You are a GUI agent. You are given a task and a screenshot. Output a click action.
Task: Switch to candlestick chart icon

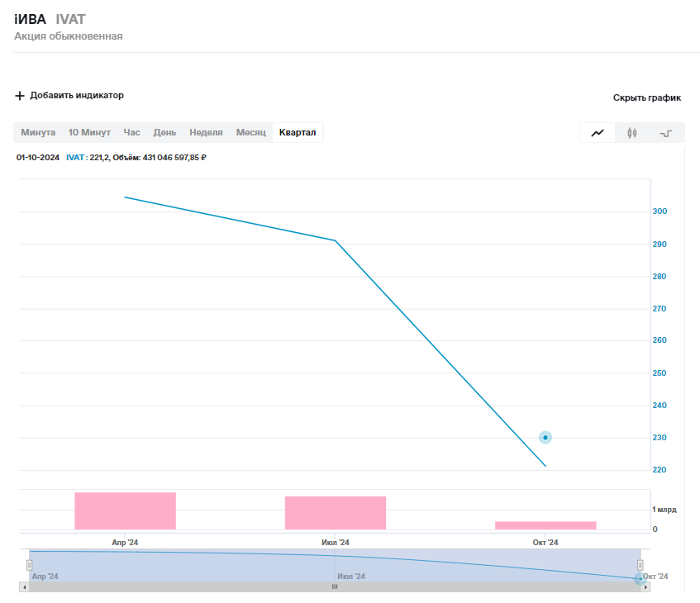point(632,133)
